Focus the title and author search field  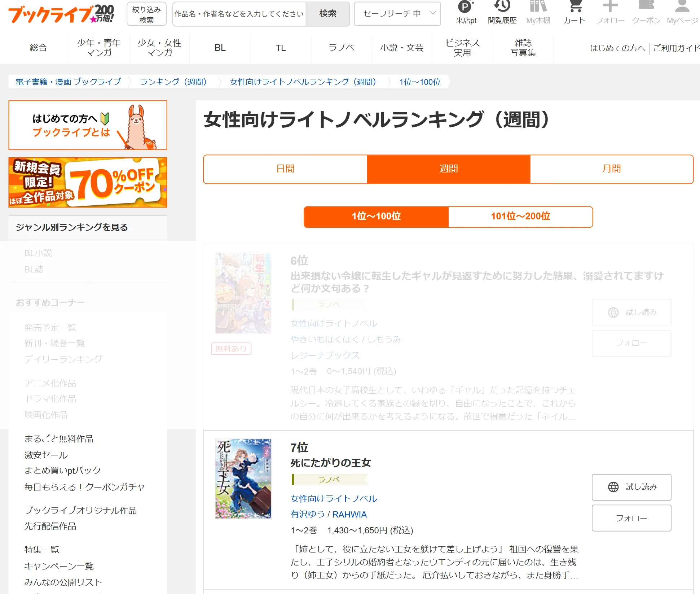coord(239,14)
